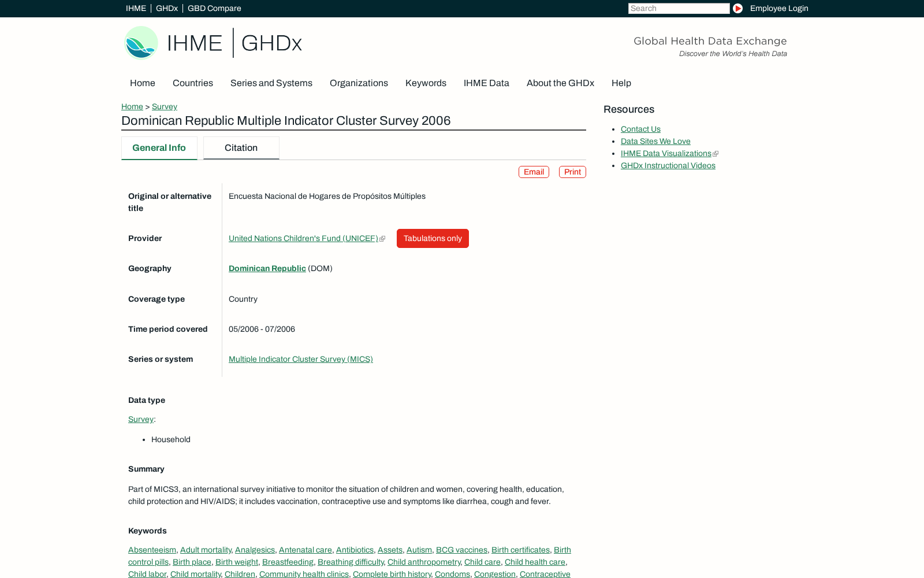The height and width of the screenshot is (578, 924).
Task: Click the Adult mortality keyword link
Action: point(206,550)
